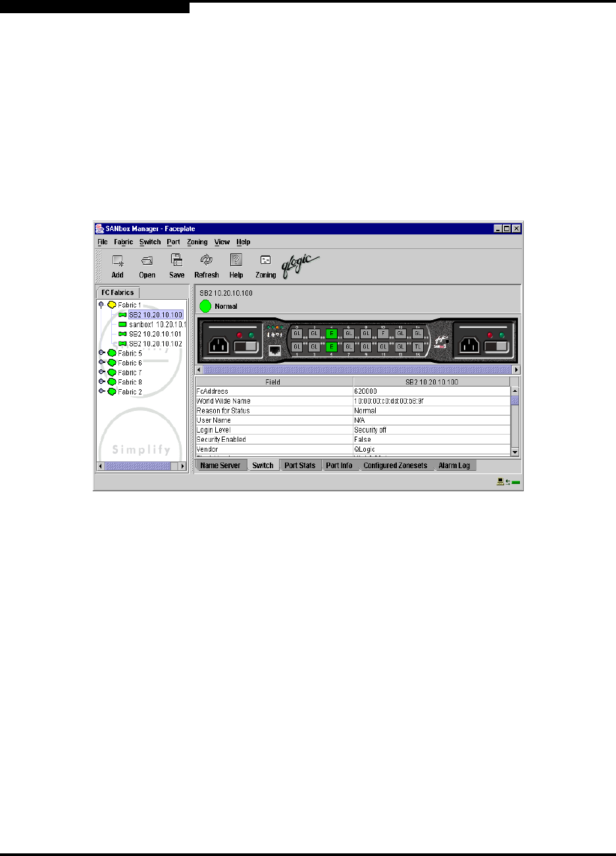Select TL port 15 on the faceplate
The width and height of the screenshot is (616, 856).
[418, 346]
